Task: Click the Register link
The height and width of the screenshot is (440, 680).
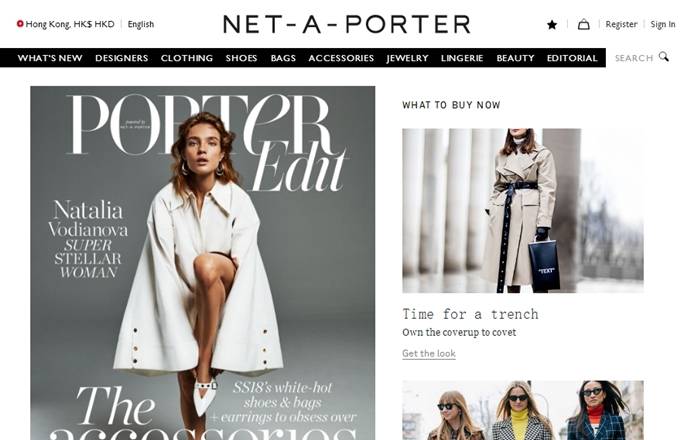Action: [621, 24]
